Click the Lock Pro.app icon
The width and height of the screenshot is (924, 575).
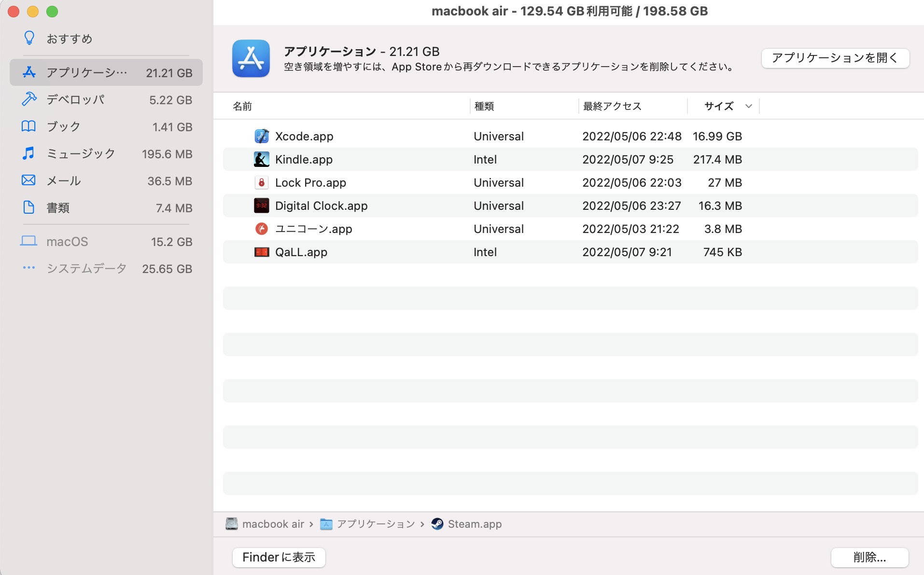point(262,182)
